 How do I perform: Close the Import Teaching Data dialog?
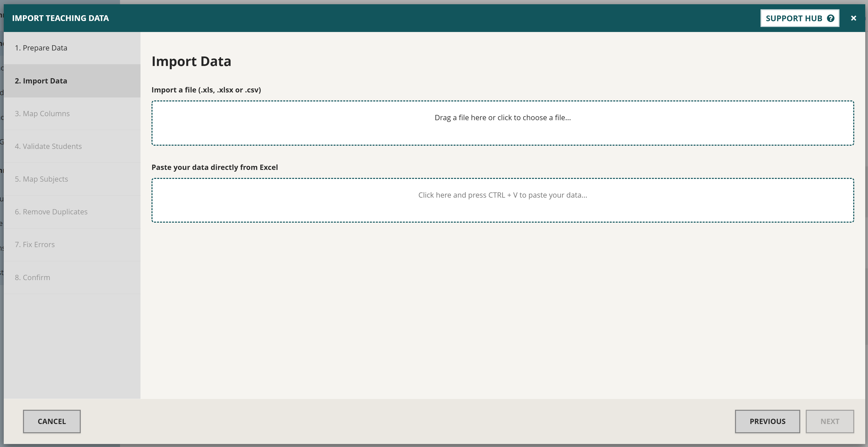pyautogui.click(x=853, y=18)
